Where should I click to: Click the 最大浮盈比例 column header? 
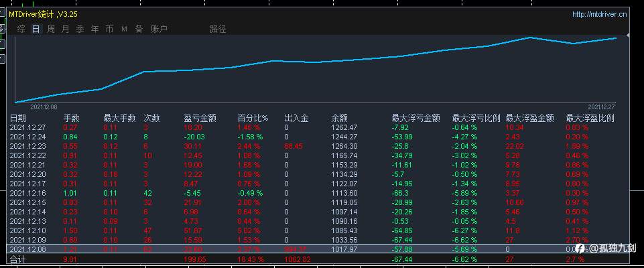(x=590, y=118)
